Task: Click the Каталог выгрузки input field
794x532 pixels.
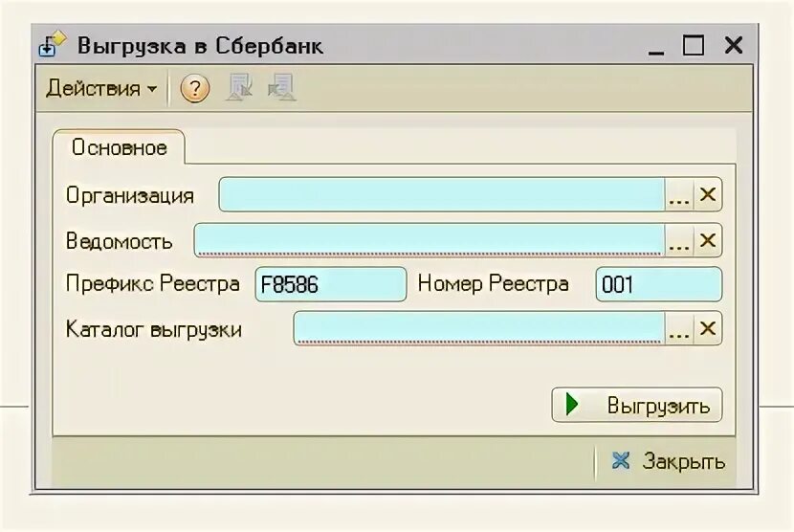Action: point(479,328)
